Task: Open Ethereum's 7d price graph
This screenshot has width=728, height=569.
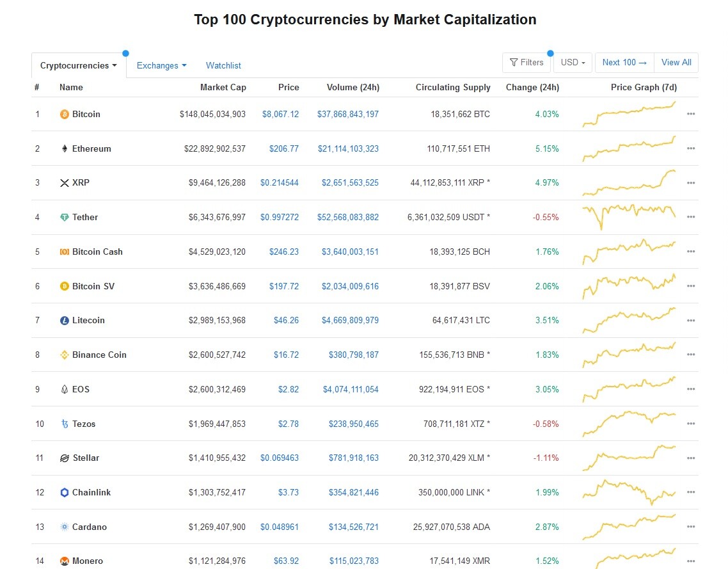Action: click(x=629, y=148)
